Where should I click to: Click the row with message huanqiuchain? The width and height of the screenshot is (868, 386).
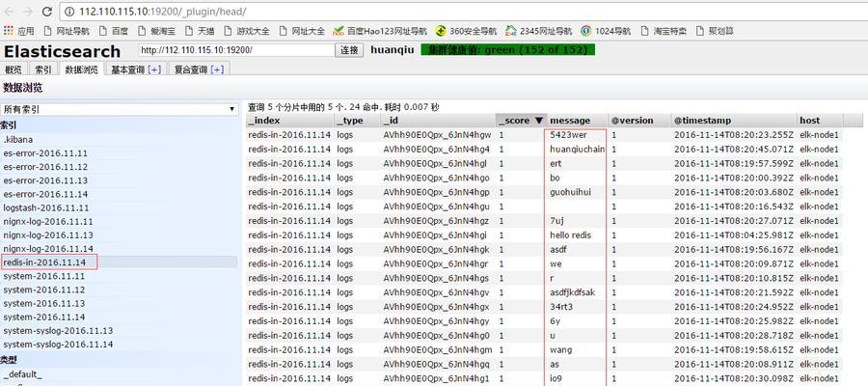tap(545, 149)
